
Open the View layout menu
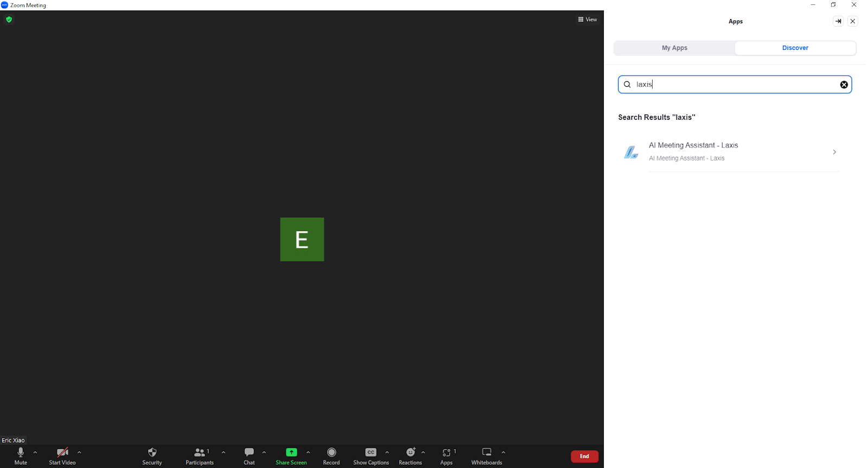(x=588, y=20)
